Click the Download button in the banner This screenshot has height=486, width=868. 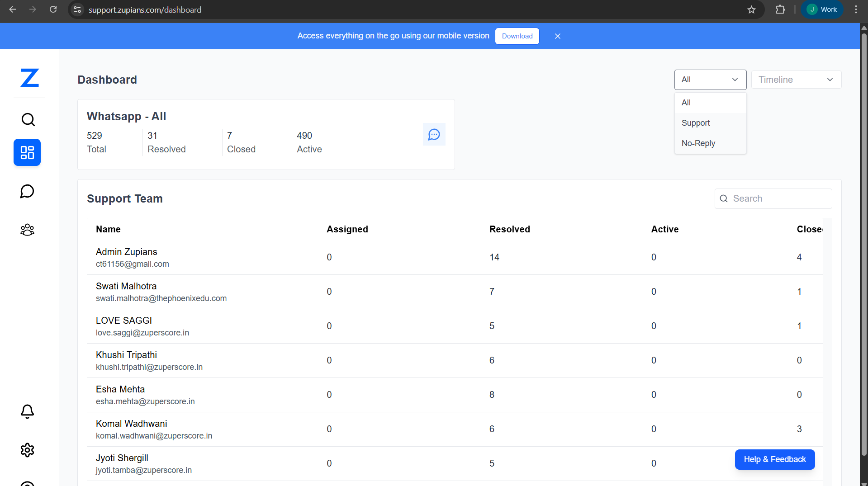coord(517,36)
